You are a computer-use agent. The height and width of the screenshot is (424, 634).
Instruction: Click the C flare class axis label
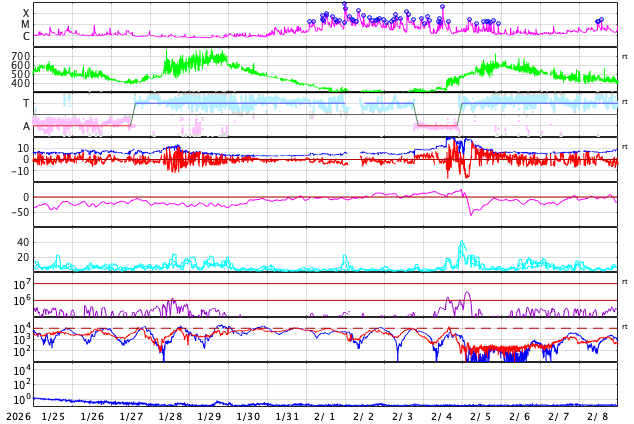coord(26,37)
